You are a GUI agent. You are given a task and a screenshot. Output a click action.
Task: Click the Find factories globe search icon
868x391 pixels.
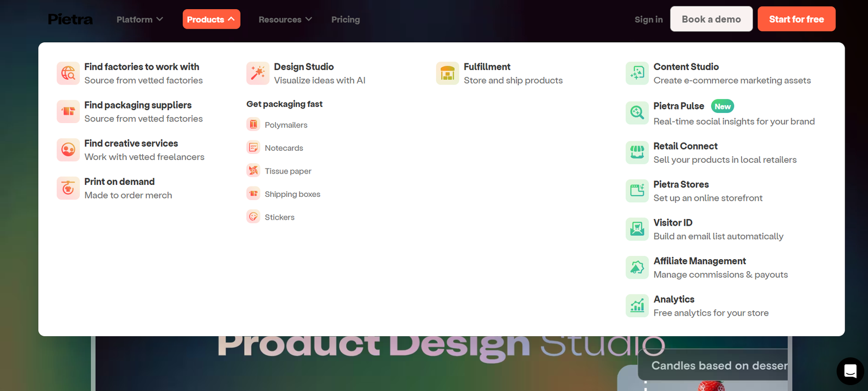coord(68,73)
